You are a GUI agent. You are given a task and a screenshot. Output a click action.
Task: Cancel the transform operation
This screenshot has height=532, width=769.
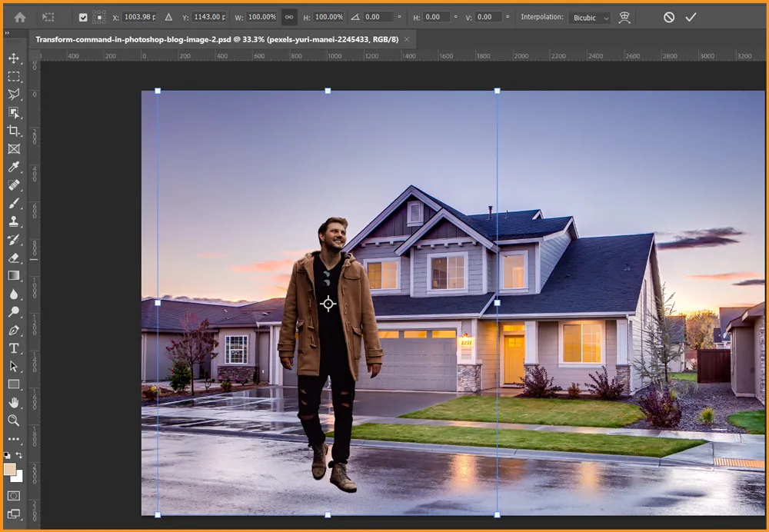[669, 17]
